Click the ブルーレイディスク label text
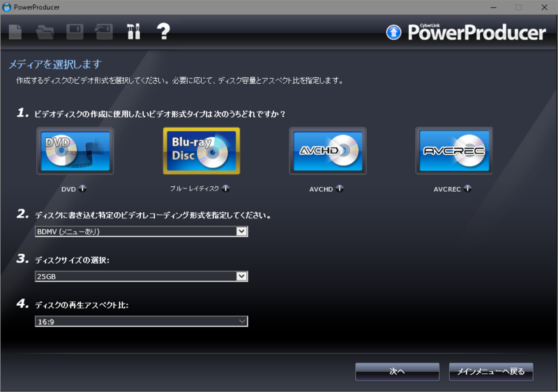Screen dimensions: 558x392 pos(195,188)
